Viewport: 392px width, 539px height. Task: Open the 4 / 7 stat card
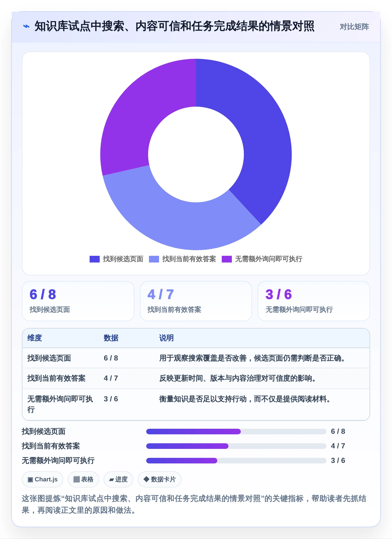tap(196, 301)
